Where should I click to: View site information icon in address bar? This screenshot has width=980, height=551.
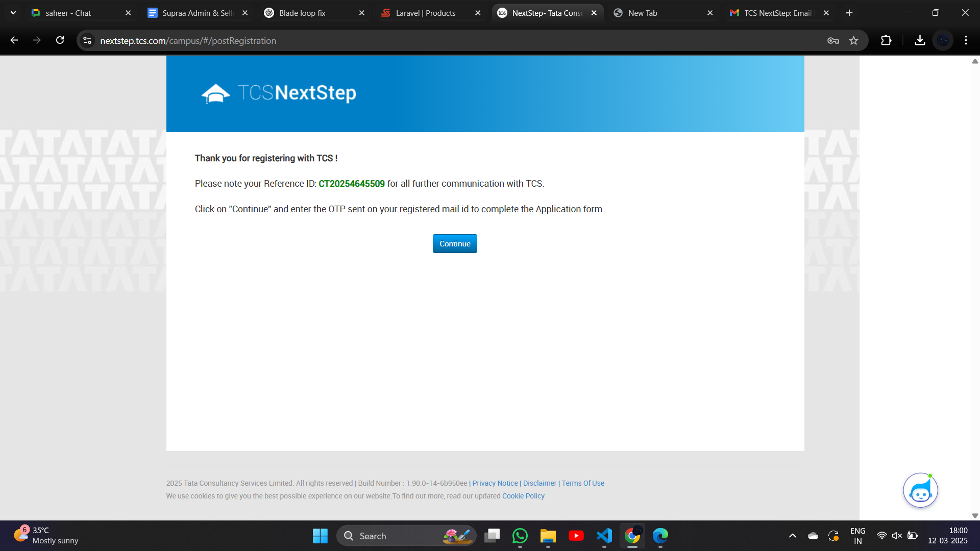coord(87,41)
